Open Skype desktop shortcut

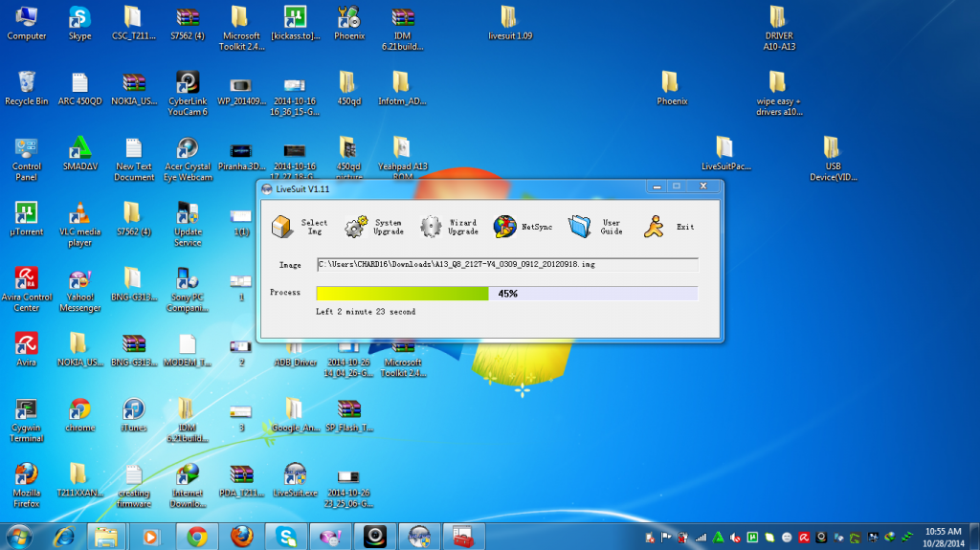80,23
